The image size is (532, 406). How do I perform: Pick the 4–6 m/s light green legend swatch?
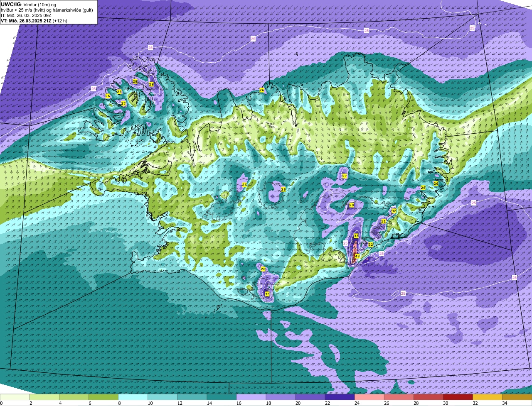(74, 397)
